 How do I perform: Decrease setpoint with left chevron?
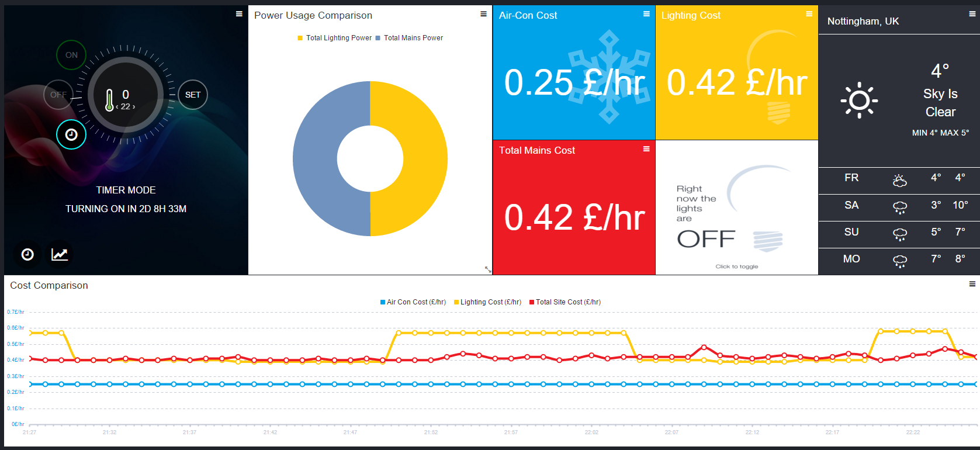[x=117, y=107]
